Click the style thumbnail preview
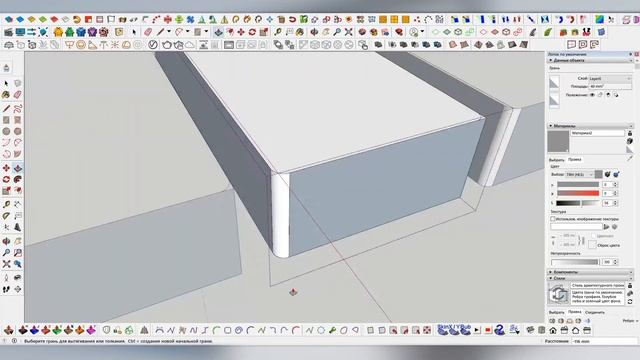Image resolution: width=640 pixels, height=360 pixels. 558,294
